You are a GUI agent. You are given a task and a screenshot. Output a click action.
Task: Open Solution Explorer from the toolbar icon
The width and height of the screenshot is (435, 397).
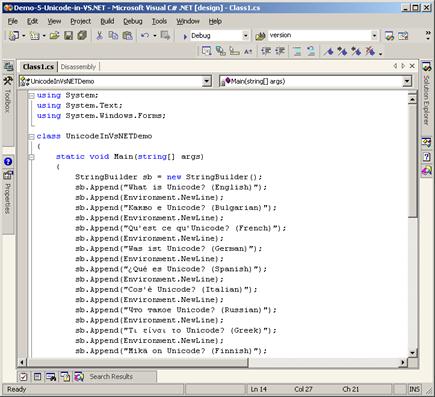click(x=389, y=36)
